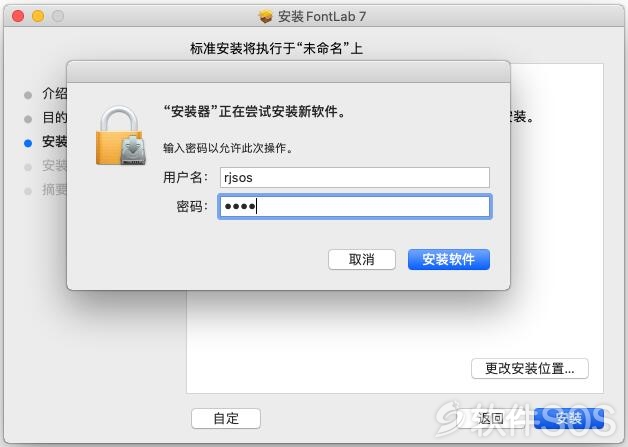Click the 标准安装将执行于“未命名”上 heading text
Image resolution: width=628 pixels, height=447 pixels.
pyautogui.click(x=276, y=48)
